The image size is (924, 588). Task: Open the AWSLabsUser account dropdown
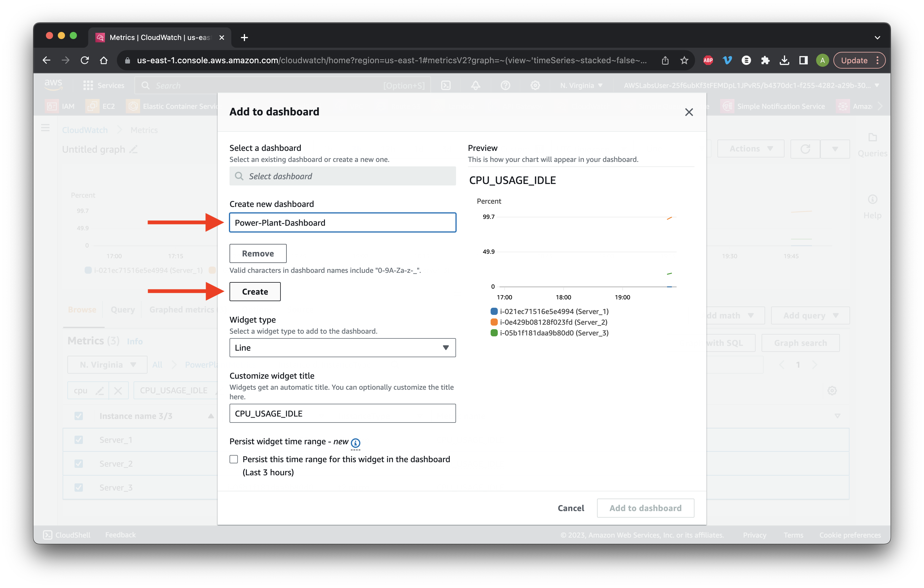click(751, 85)
